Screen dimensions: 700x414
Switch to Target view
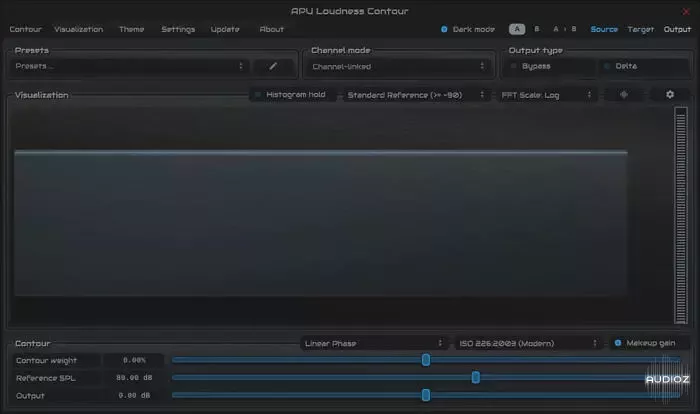coord(641,29)
